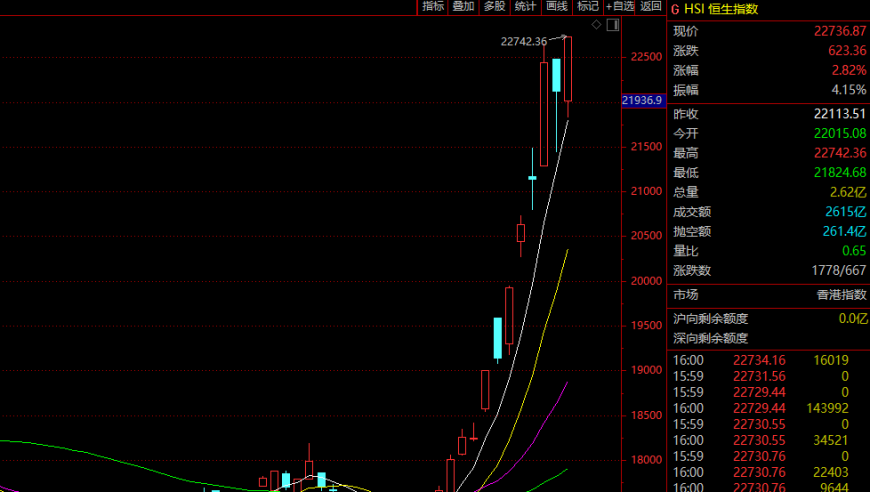Click the 统计 statistics button

525,7
